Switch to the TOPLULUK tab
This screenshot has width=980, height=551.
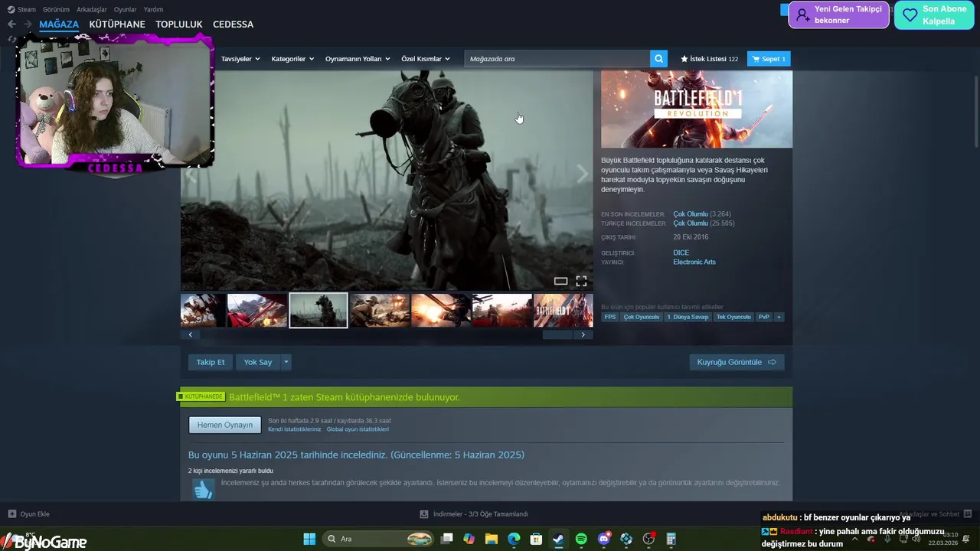[x=179, y=24]
